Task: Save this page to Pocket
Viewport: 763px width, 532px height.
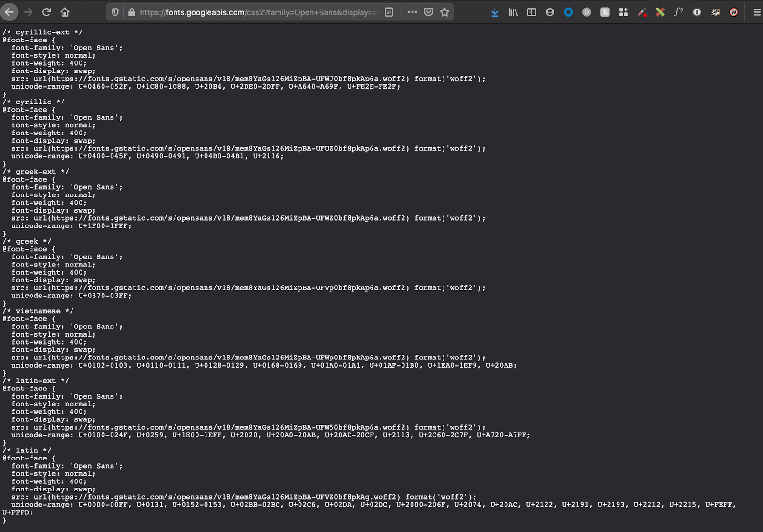Action: [x=428, y=12]
